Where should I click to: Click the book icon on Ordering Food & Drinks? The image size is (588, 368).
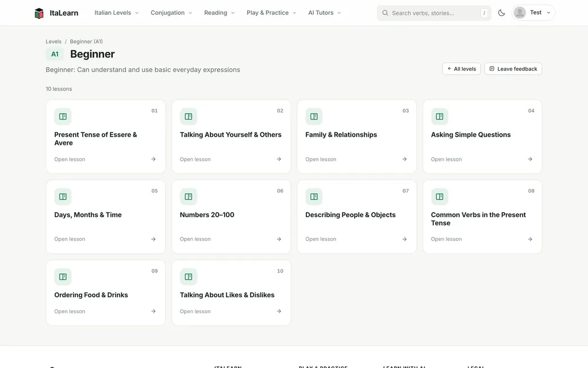click(63, 277)
